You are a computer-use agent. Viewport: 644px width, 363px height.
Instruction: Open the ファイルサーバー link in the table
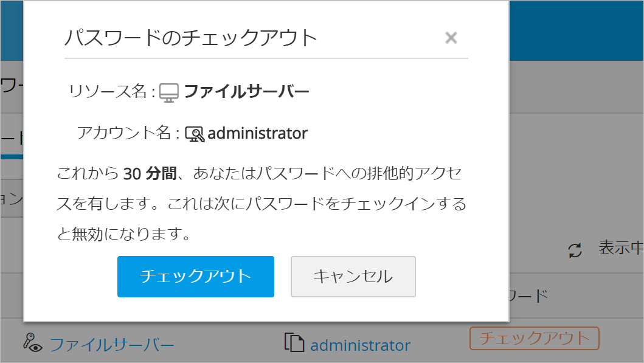pos(112,345)
